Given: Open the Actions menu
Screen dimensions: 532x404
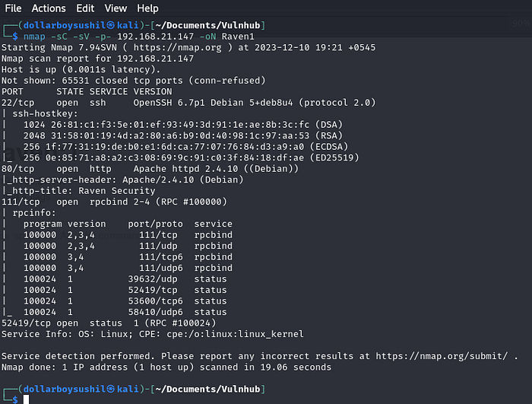Looking at the screenshot, I should (x=49, y=8).
